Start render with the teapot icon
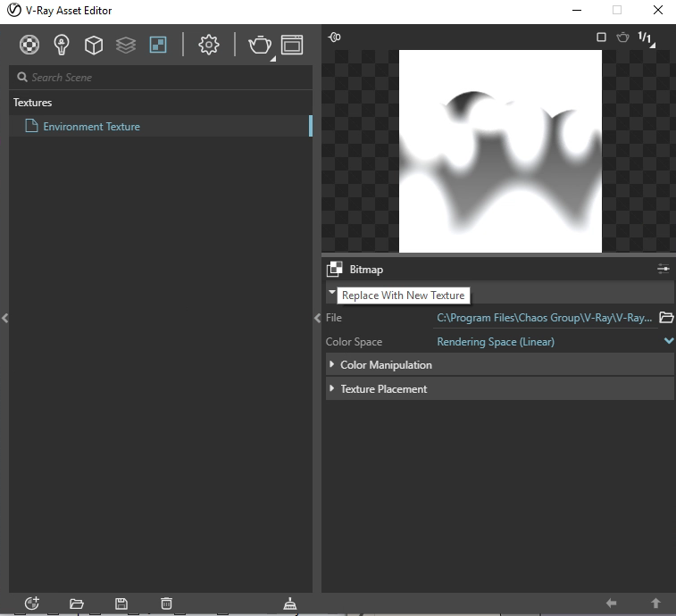The width and height of the screenshot is (676, 616). pyautogui.click(x=259, y=44)
